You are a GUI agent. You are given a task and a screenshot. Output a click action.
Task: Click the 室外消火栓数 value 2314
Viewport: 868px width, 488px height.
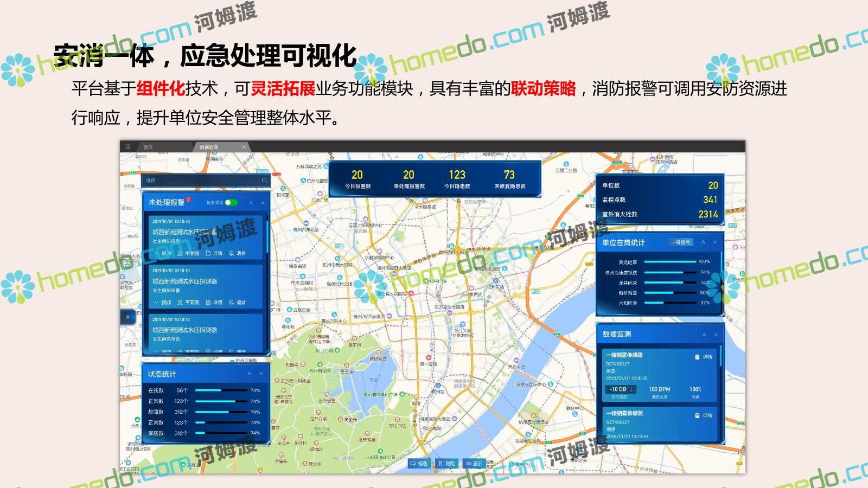click(x=708, y=214)
